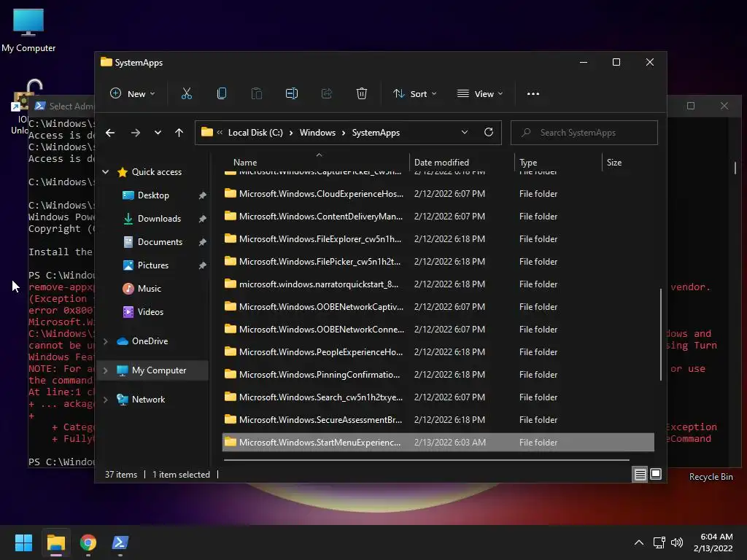Open Desktop in Quick access
747x560 pixels.
[x=153, y=195]
